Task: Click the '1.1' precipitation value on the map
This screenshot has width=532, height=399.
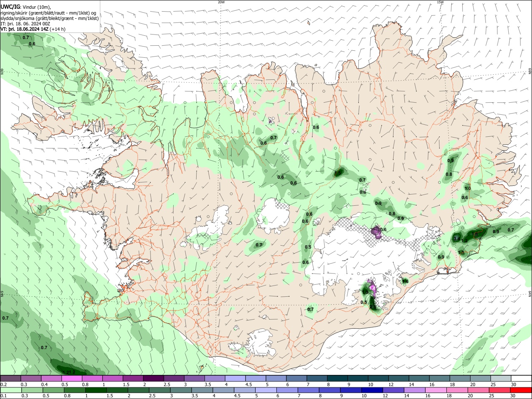Action: click(x=461, y=252)
